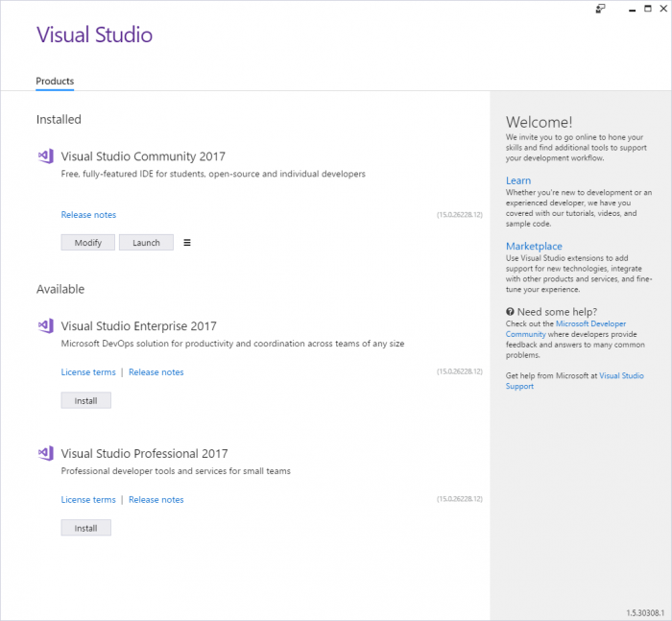This screenshot has height=621, width=672.
Task: Click the Visual Studio header title
Action: 94,35
